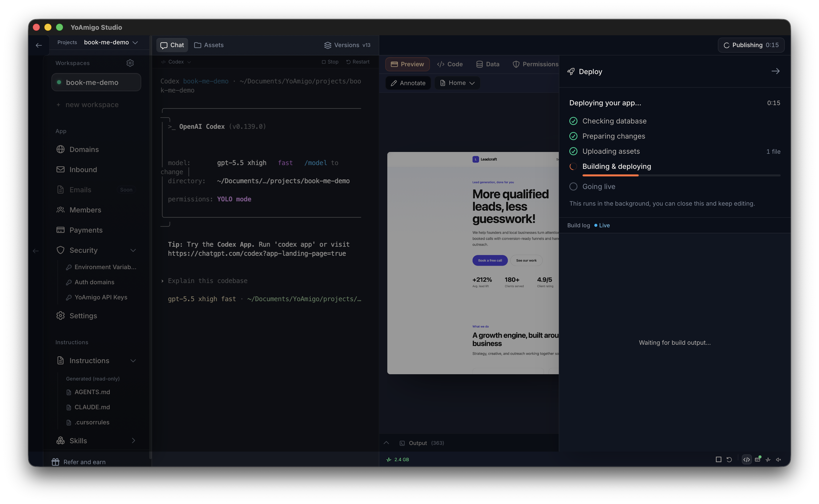Click the reload icon in the bottom bar
The width and height of the screenshot is (819, 504).
coord(729,459)
